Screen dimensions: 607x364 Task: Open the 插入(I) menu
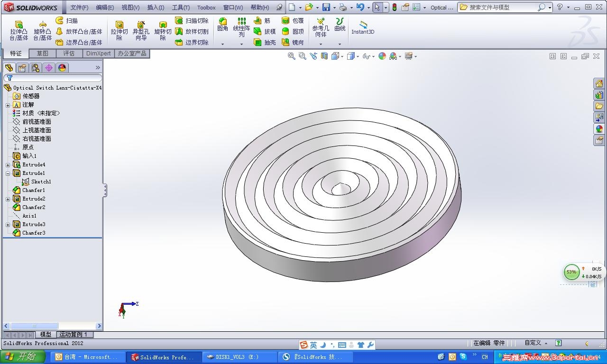pyautogui.click(x=156, y=8)
